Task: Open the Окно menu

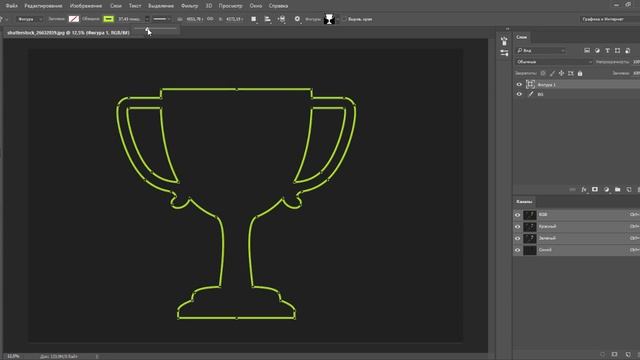Action: point(256,6)
